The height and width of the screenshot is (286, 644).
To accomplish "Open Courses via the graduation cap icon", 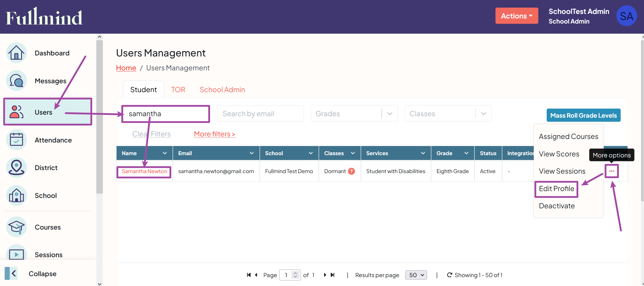I will coord(16,227).
